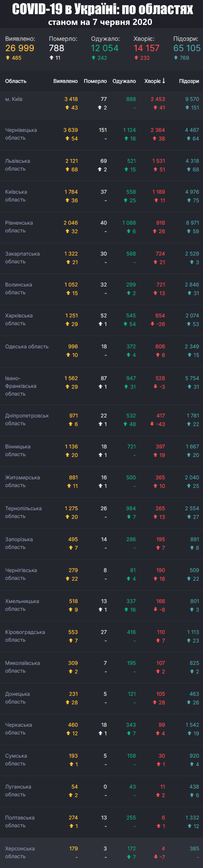Sort by the Померло column header
This screenshot has height=868, width=203.
95,81
